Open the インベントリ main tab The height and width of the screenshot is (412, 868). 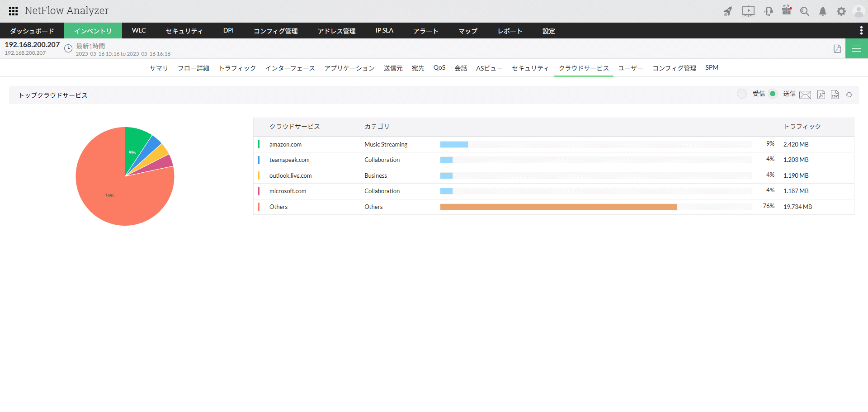click(93, 31)
